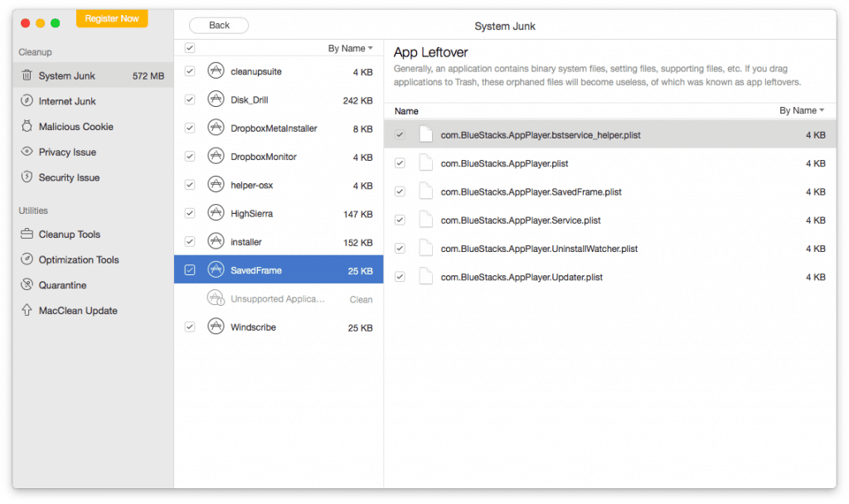Click the Security Issue shield icon
This screenshot has height=504, width=849.
pyautogui.click(x=27, y=177)
